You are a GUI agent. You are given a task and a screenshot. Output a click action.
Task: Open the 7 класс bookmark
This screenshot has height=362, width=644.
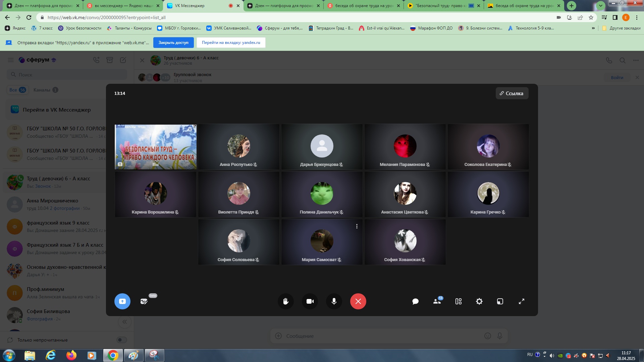(42, 28)
